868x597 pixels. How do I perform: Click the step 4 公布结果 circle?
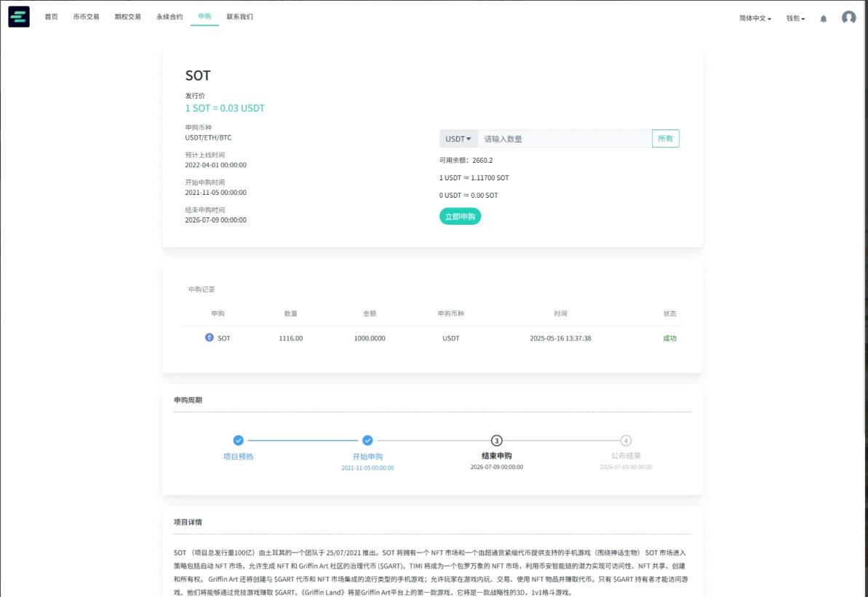pos(626,440)
